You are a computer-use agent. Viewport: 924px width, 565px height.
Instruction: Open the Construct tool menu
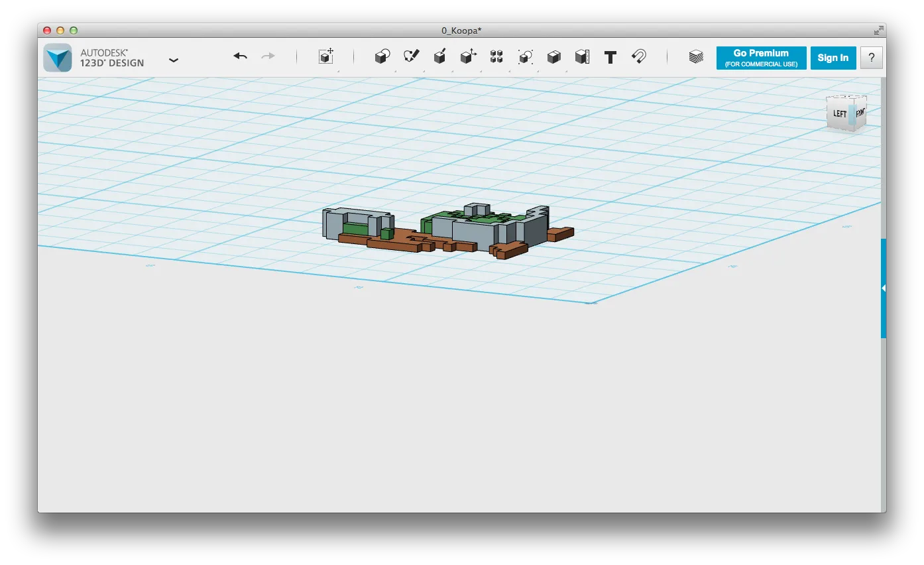click(439, 56)
